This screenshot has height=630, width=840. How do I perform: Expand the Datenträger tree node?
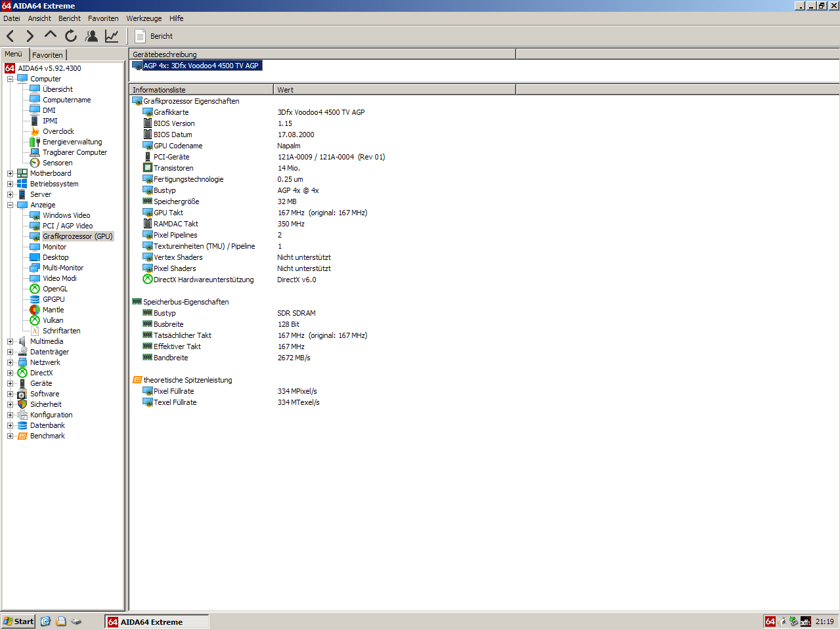[11, 352]
